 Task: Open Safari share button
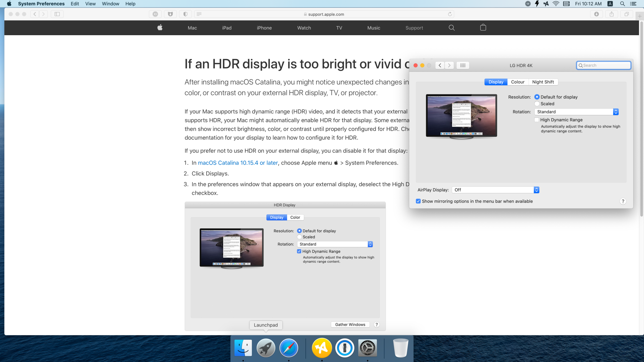click(612, 14)
